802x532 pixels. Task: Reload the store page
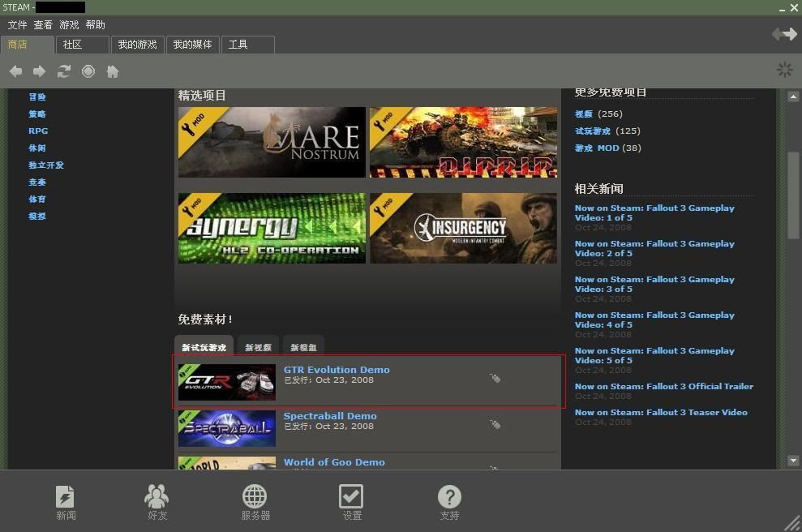point(64,71)
